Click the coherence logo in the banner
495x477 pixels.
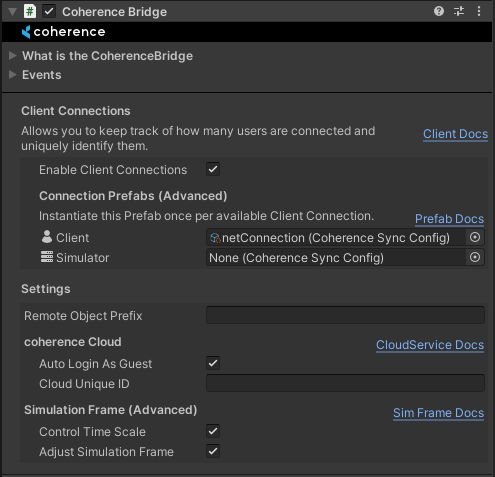63,32
